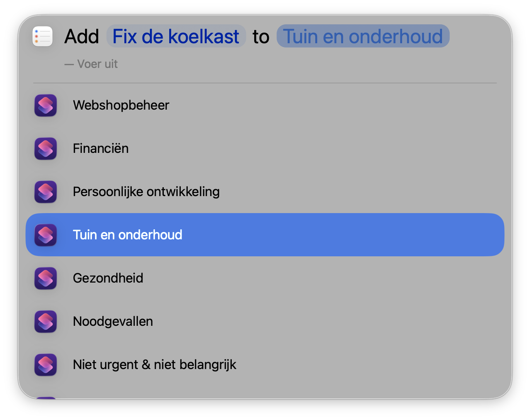The height and width of the screenshot is (420, 530).
Task: Edit the Fix de koelkast text token
Action: pos(176,36)
